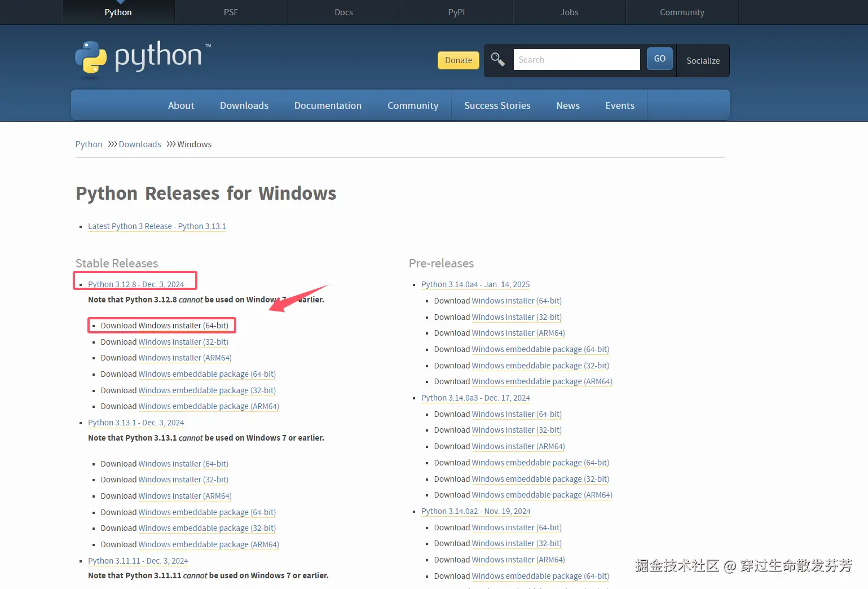Open the Python tab in top bar
The height and width of the screenshot is (589, 868).
pos(118,12)
